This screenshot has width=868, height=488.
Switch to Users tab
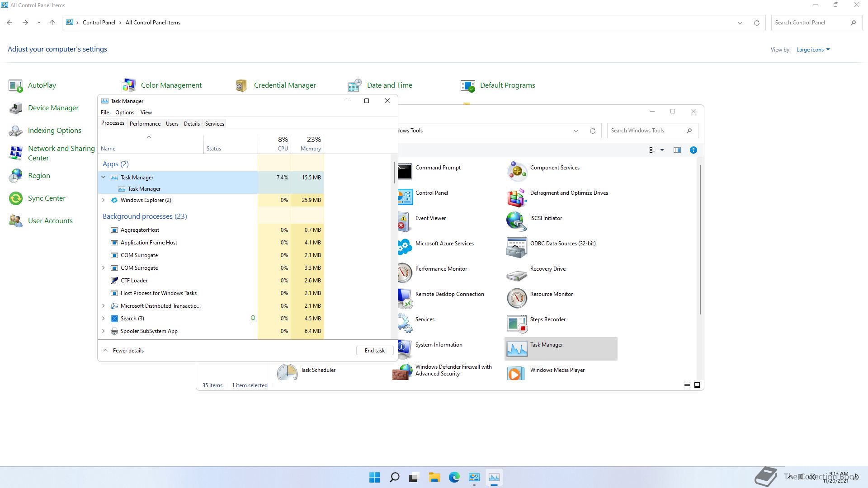(x=172, y=123)
